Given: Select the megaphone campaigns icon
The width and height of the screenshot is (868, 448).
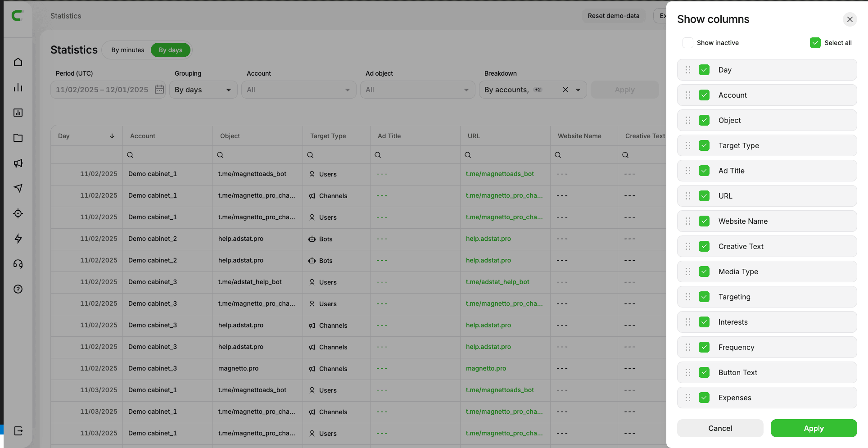Looking at the screenshot, I should click(x=18, y=163).
